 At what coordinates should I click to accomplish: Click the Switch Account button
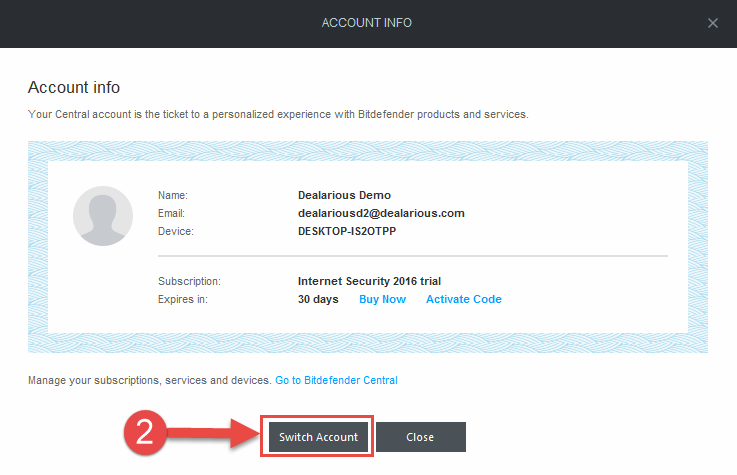[318, 437]
